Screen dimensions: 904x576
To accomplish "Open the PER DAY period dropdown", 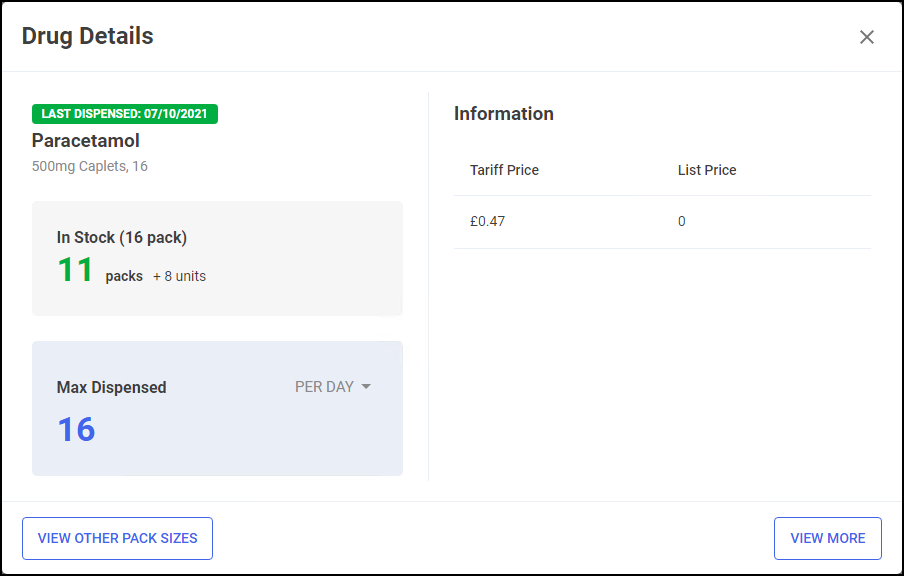I will click(324, 387).
